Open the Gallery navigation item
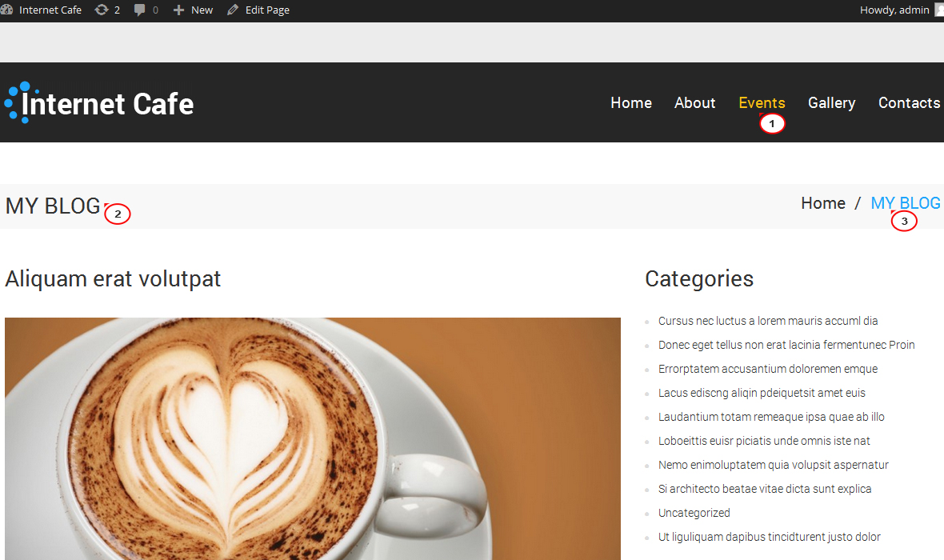Viewport: 944px width, 560px height. [831, 103]
